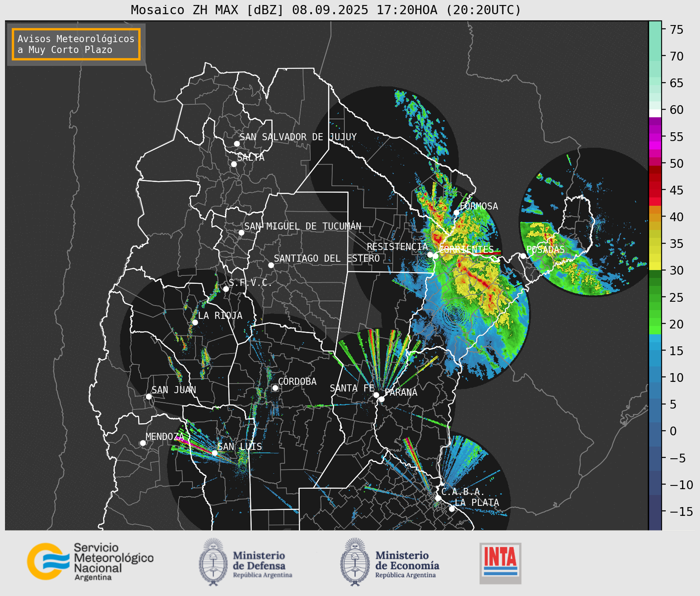Click the Servicio Meteorológico Nacional logo
700x596 pixels.
coord(48,561)
